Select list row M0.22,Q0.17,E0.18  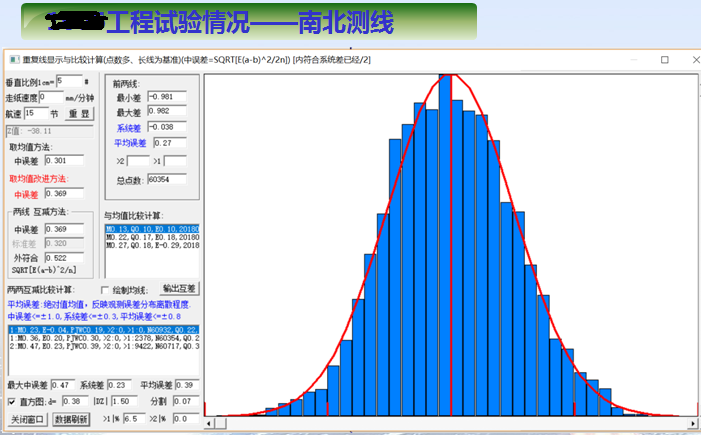[x=152, y=237]
